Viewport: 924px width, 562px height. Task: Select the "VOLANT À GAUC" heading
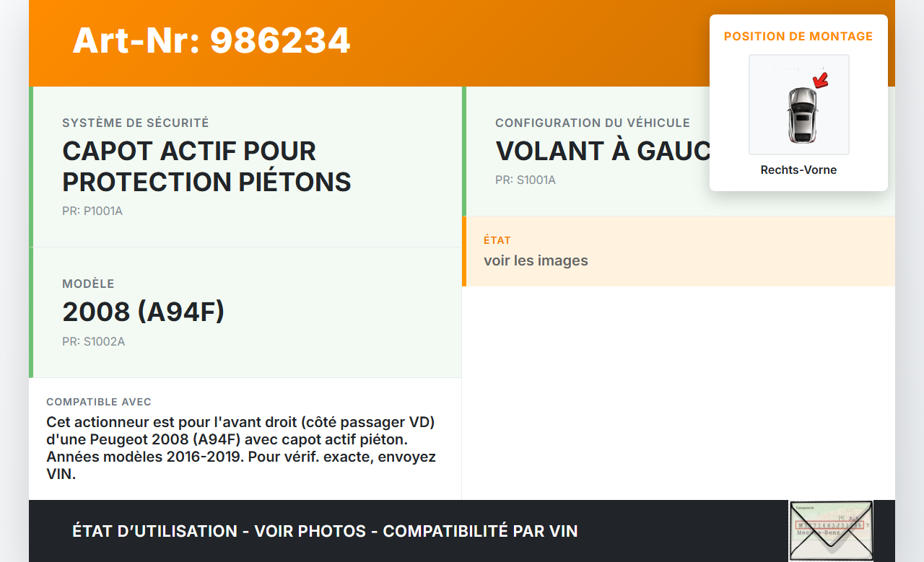coord(603,151)
